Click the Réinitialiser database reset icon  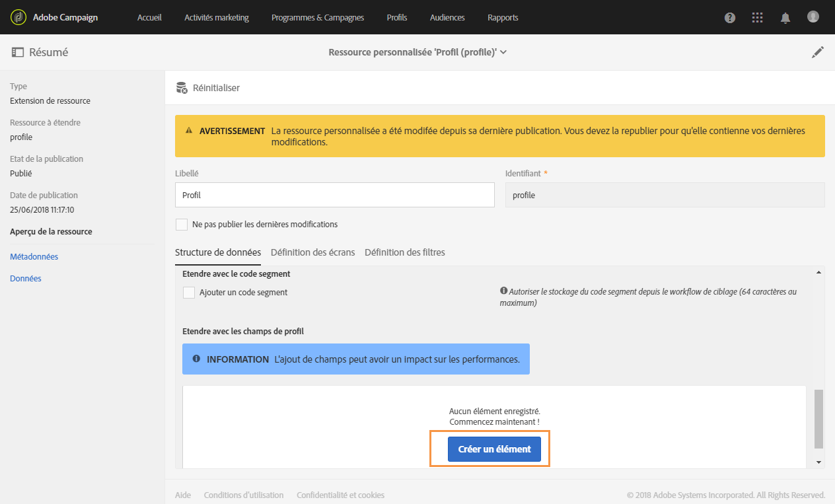pos(182,88)
